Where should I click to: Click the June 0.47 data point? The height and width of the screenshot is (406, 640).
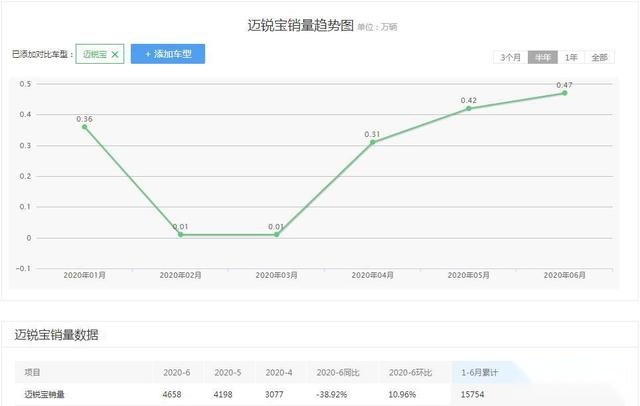pyautogui.click(x=564, y=93)
